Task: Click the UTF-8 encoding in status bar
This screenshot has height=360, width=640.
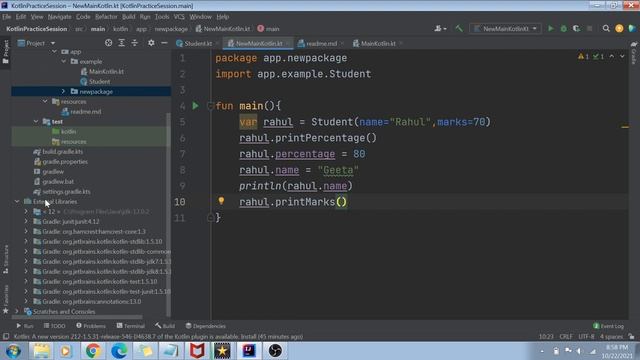Action: point(586,336)
